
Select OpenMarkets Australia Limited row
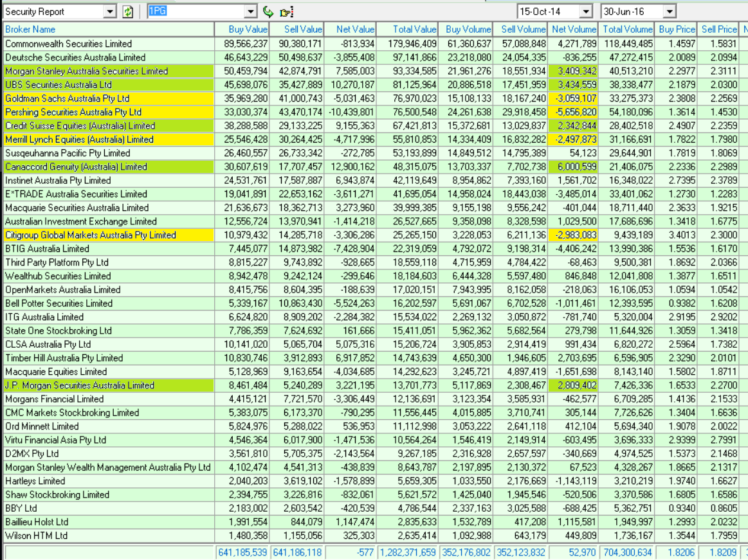pyautogui.click(x=108, y=289)
